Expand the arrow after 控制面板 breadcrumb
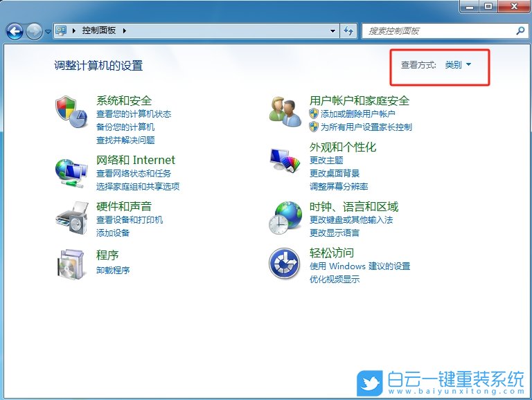532x400 pixels. coord(125,31)
